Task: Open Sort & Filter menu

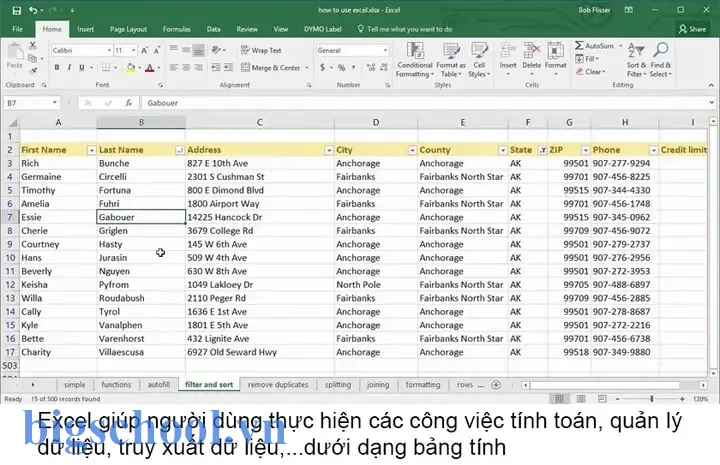Action: pos(636,60)
